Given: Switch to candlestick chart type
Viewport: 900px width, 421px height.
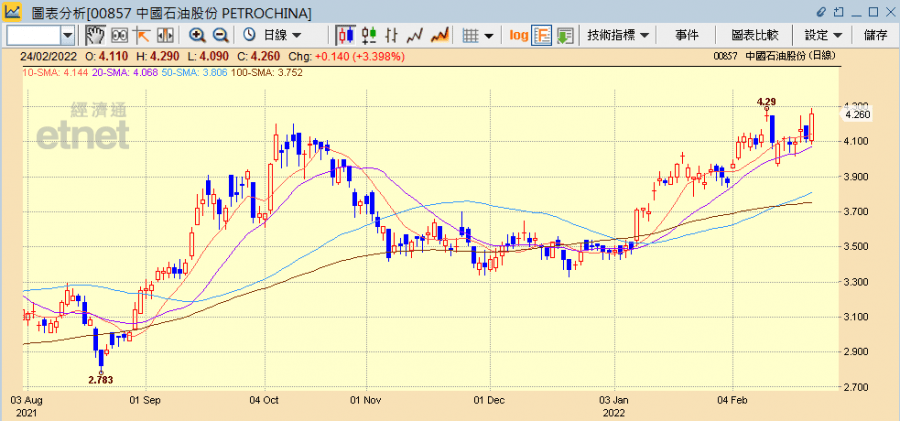Looking at the screenshot, I should 347,35.
